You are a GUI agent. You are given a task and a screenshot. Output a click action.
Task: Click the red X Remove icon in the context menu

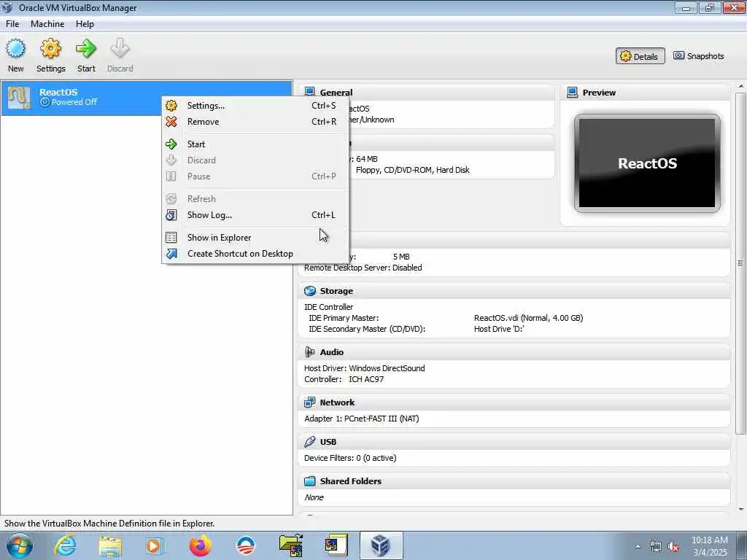[171, 122]
